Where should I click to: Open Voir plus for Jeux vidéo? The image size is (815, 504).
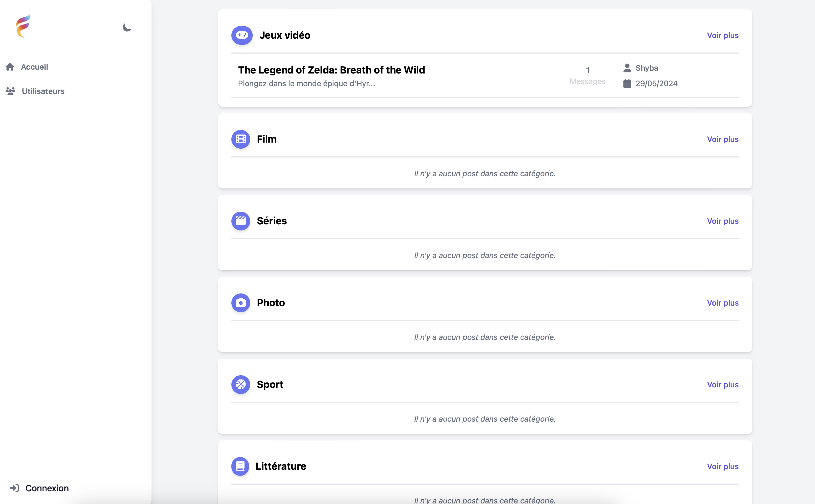pos(723,35)
